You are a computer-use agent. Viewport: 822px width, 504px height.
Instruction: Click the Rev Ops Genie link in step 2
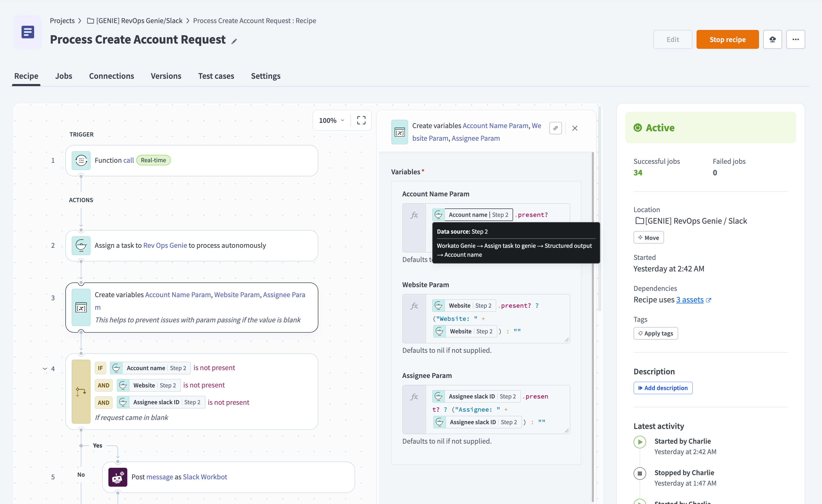tap(165, 245)
